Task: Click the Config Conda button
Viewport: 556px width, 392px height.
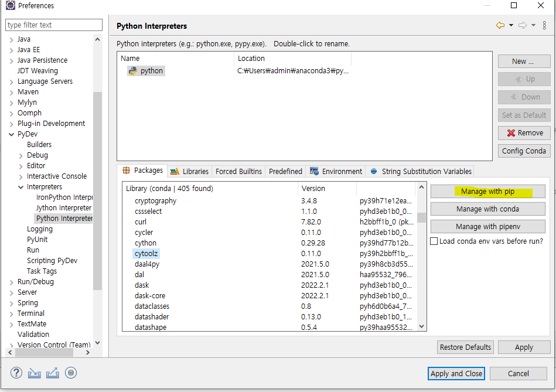Action: (x=524, y=151)
